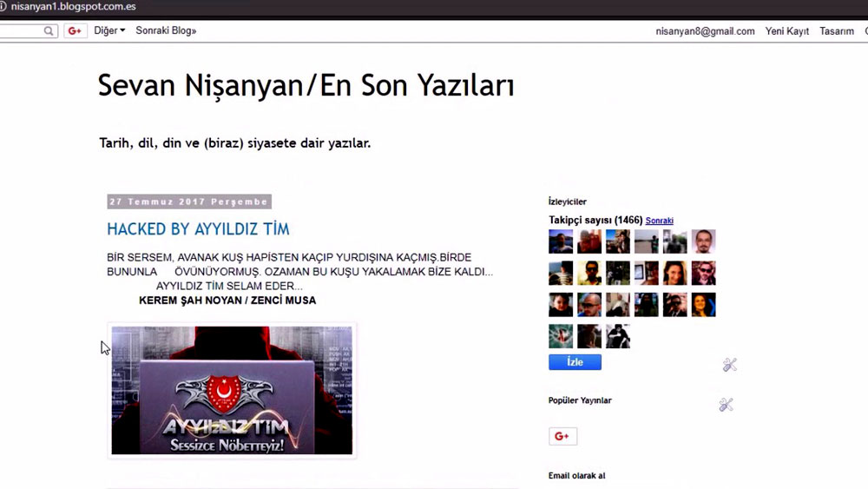Go to Sonraki Blog link
The width and height of the screenshot is (868, 489).
click(x=166, y=31)
